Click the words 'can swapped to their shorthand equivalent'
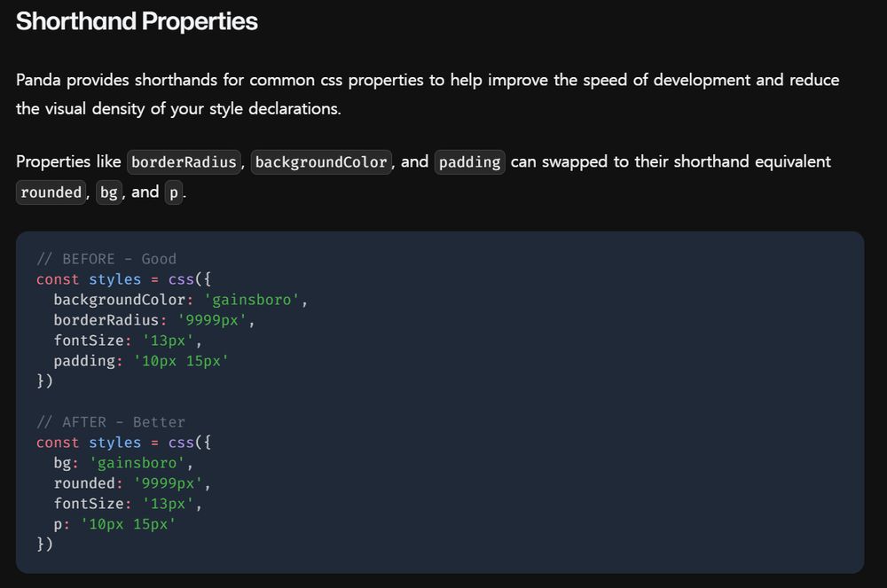The height and width of the screenshot is (588, 887). tap(671, 161)
